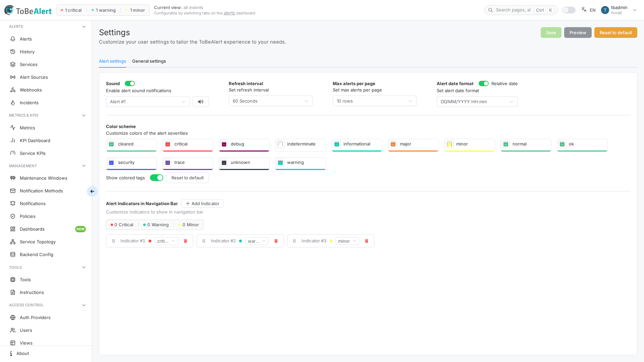Click the Search pages input field
644x362 pixels.
tap(521, 10)
